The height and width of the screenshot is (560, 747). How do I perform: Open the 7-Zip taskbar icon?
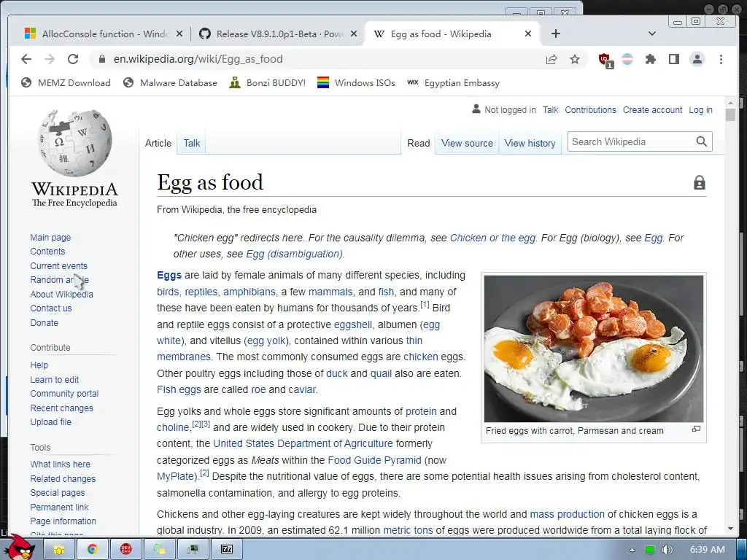point(228,550)
